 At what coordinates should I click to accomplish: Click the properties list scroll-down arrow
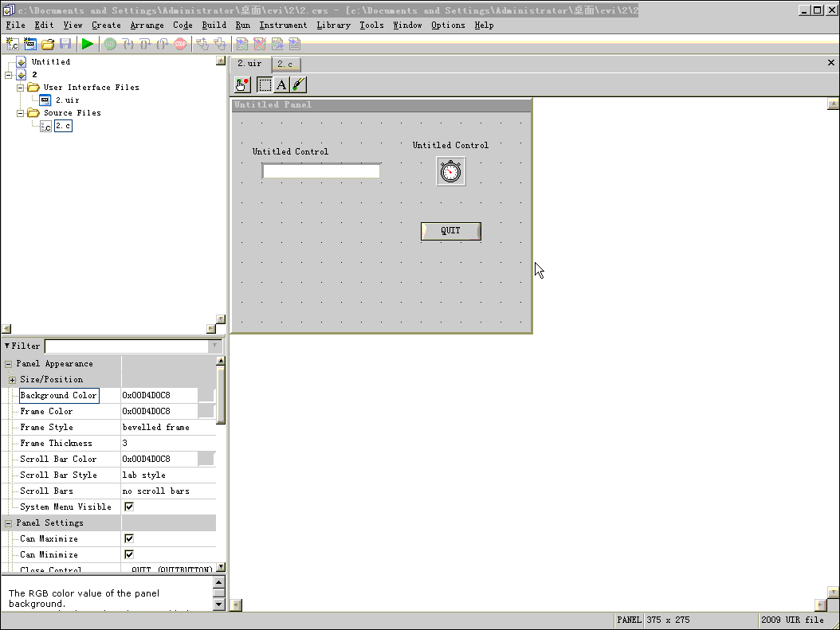tap(221, 567)
